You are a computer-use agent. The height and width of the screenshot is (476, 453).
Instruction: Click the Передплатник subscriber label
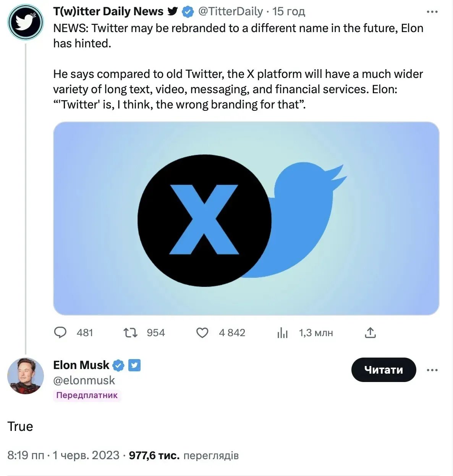pos(87,395)
